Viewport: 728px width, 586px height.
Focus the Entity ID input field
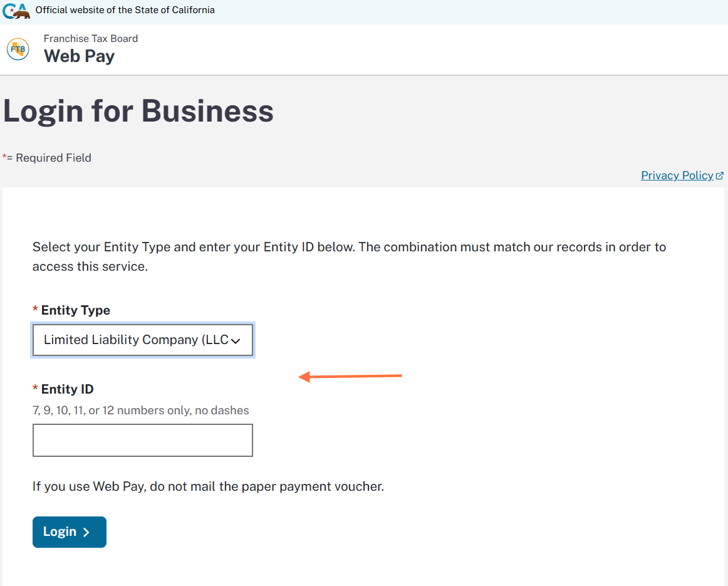(143, 440)
